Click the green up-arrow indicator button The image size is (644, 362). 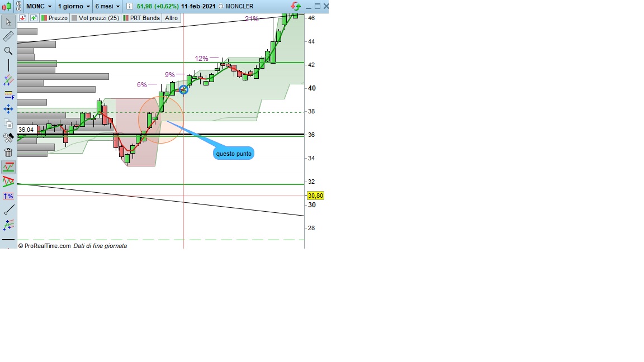(x=34, y=18)
